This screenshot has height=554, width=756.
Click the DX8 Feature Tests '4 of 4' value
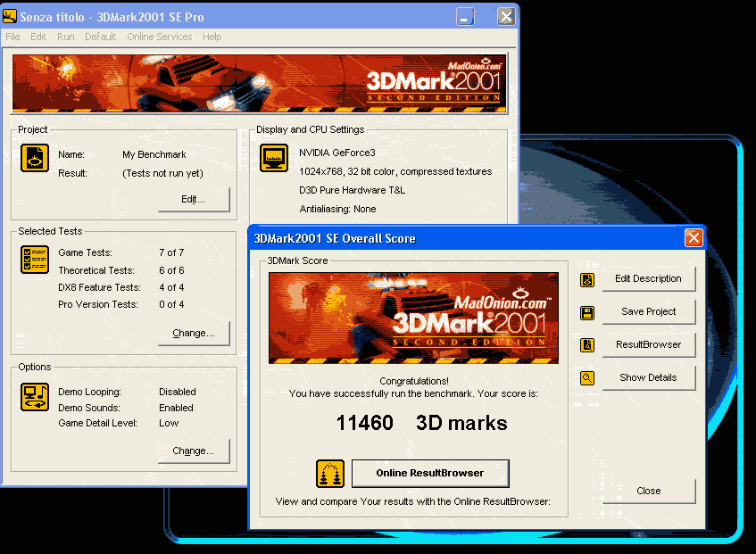[x=171, y=287]
